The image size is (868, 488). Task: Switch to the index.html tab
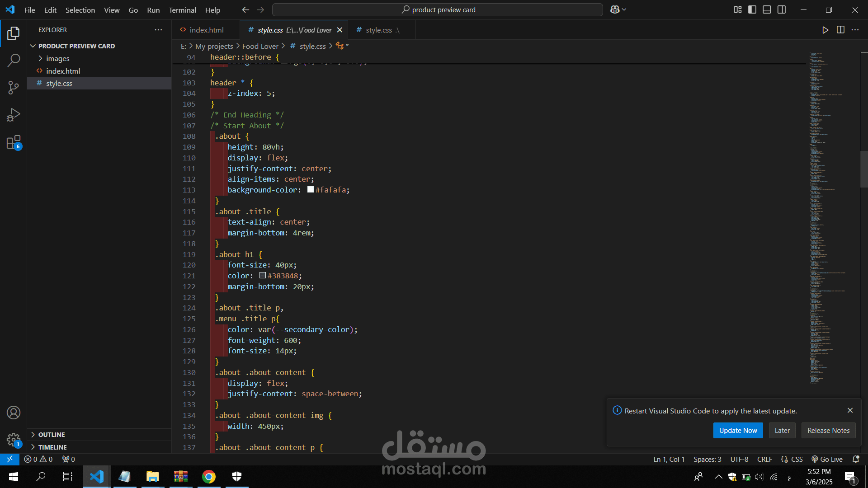click(206, 30)
